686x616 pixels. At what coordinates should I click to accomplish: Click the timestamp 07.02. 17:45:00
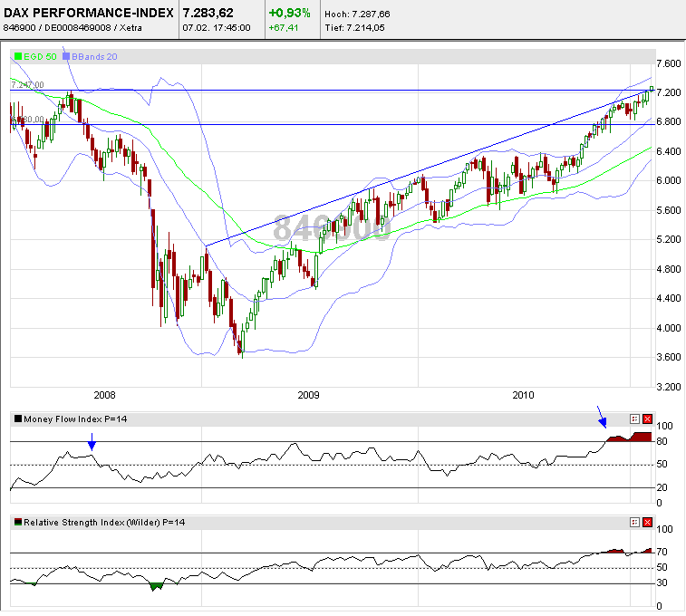[x=217, y=27]
